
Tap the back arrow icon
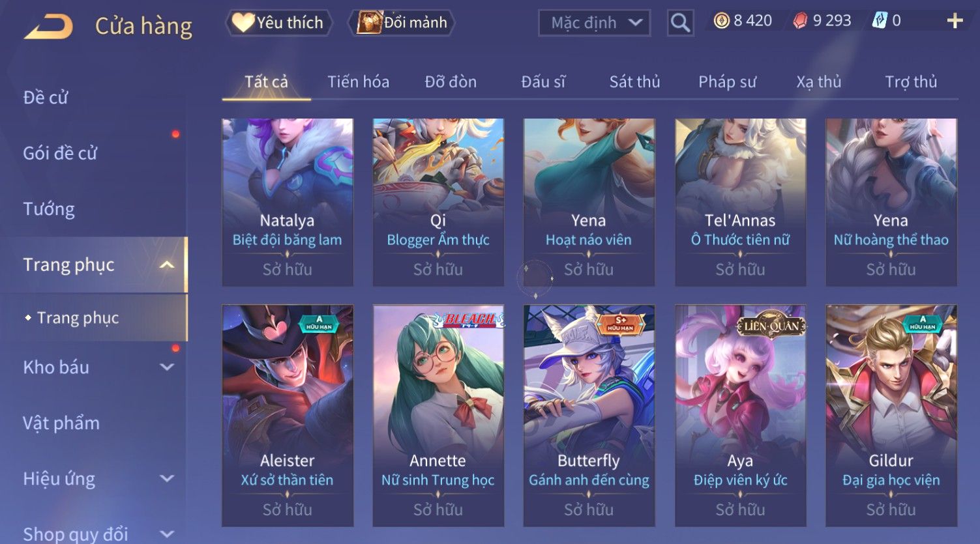48,27
